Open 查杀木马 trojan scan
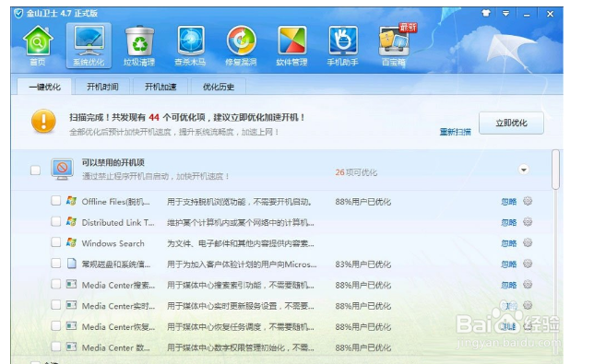Image resolution: width=594 pixels, height=364 pixels. pos(191,45)
